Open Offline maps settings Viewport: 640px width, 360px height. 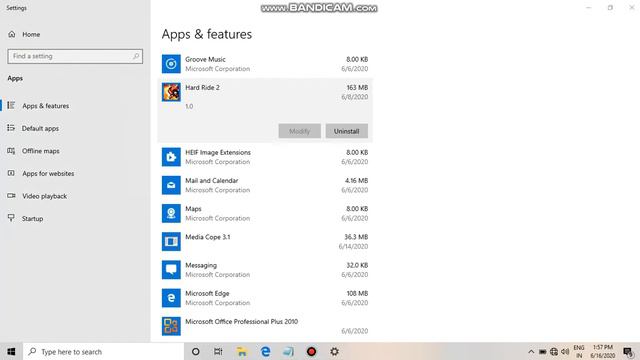[75, 151]
